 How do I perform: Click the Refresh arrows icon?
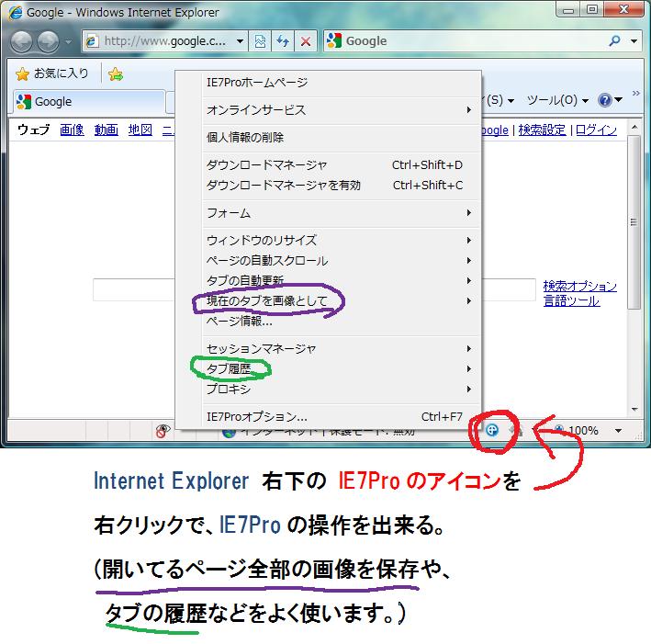283,41
